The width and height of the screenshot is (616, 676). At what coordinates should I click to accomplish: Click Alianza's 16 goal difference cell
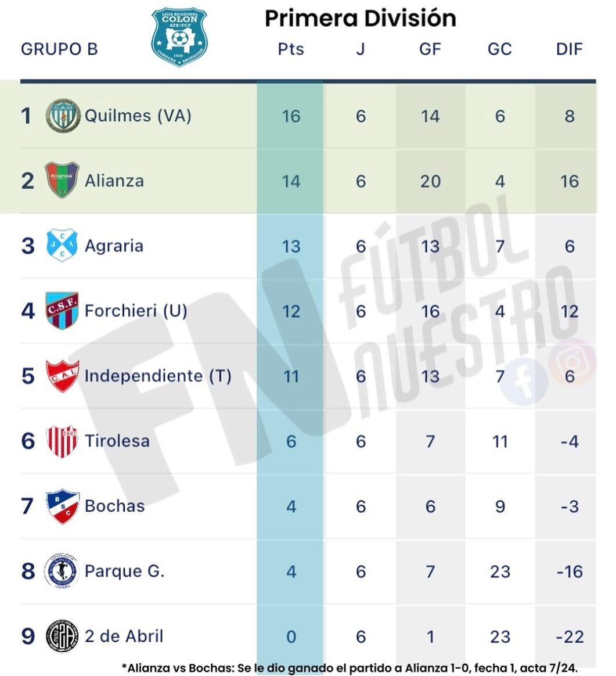coord(569,181)
